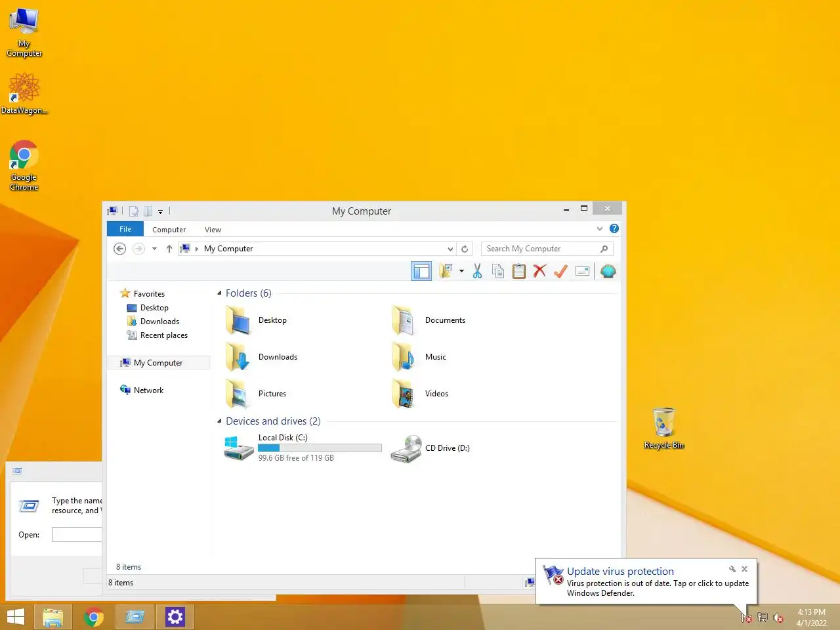Viewport: 840px width, 630px height.
Task: Open the Music folder icon
Action: (404, 358)
